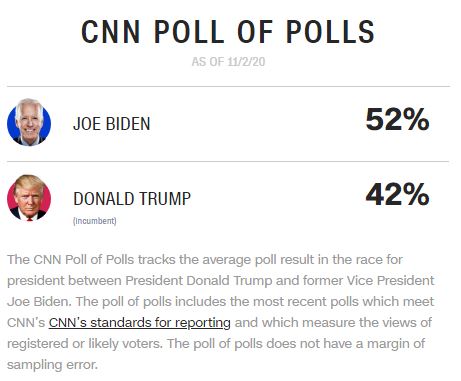Screen dimensions: 461x381
Task: Click the AS OF 11/2/20 date label
Action: coord(228,62)
